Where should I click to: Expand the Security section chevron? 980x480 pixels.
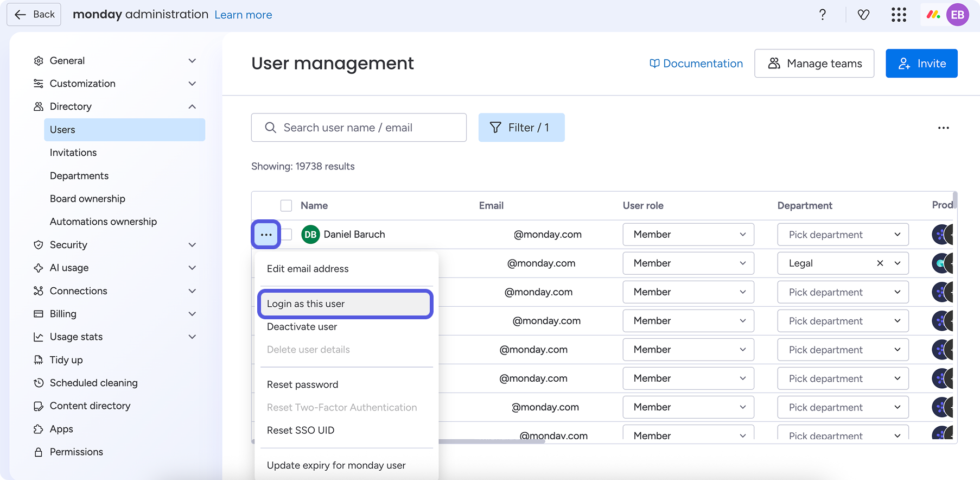tap(192, 245)
